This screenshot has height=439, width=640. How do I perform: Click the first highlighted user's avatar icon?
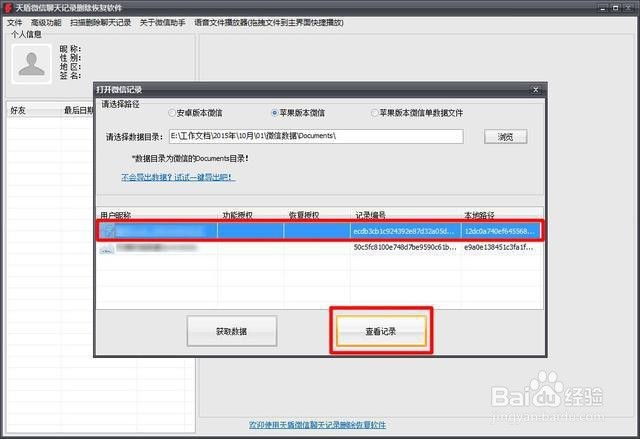point(108,231)
